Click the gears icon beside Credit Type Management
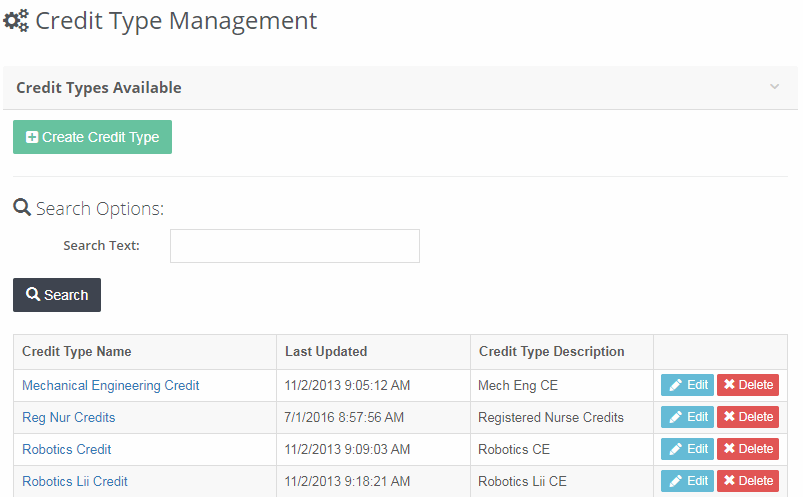The width and height of the screenshot is (803, 497). [16, 20]
